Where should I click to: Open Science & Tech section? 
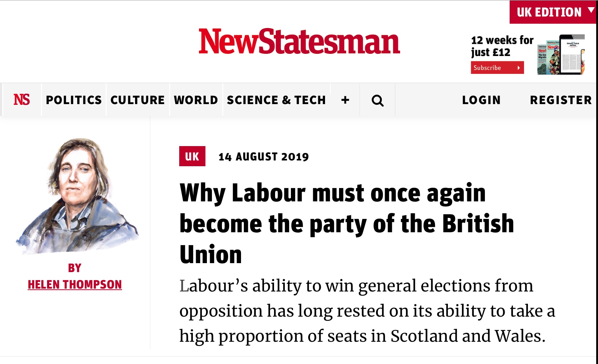276,100
